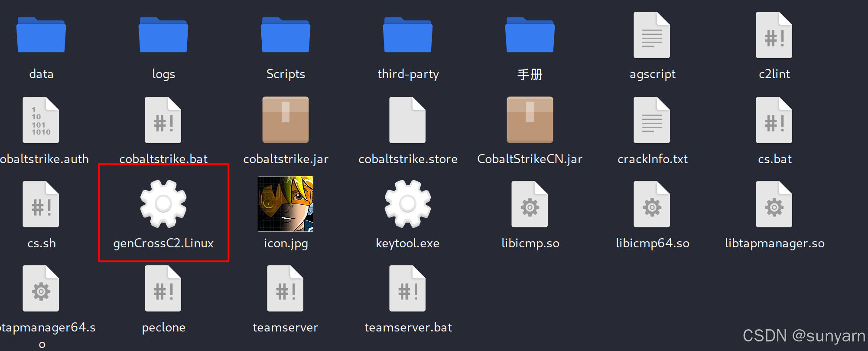Click the "teamserver" file name

point(286,328)
